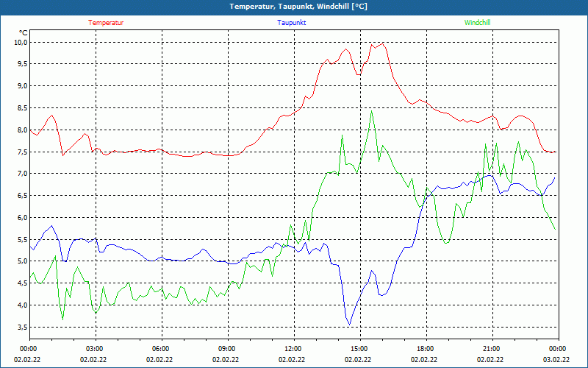Click the blue Taupunkt legend label
Image resolution: width=588 pixels, height=368 pixels.
click(x=291, y=23)
